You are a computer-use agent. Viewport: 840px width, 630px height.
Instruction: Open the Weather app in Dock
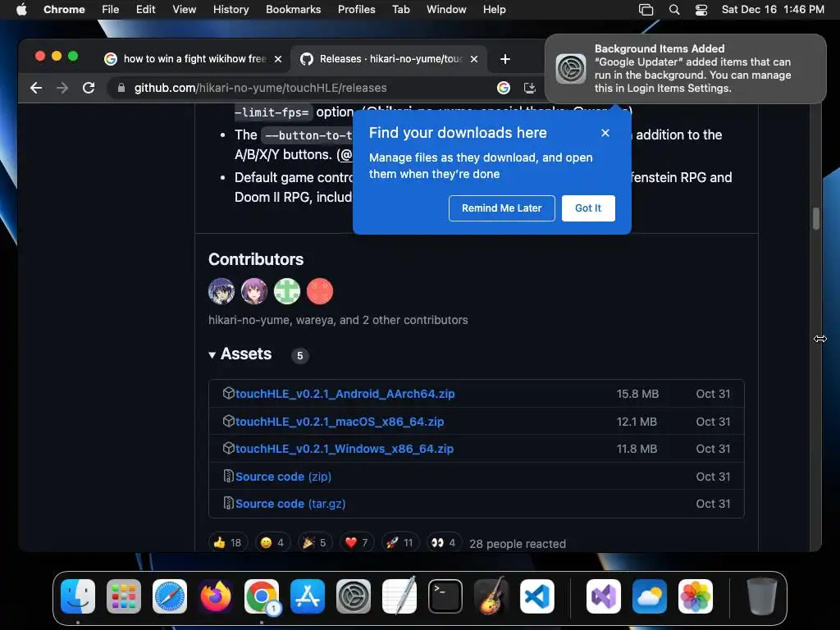650,596
